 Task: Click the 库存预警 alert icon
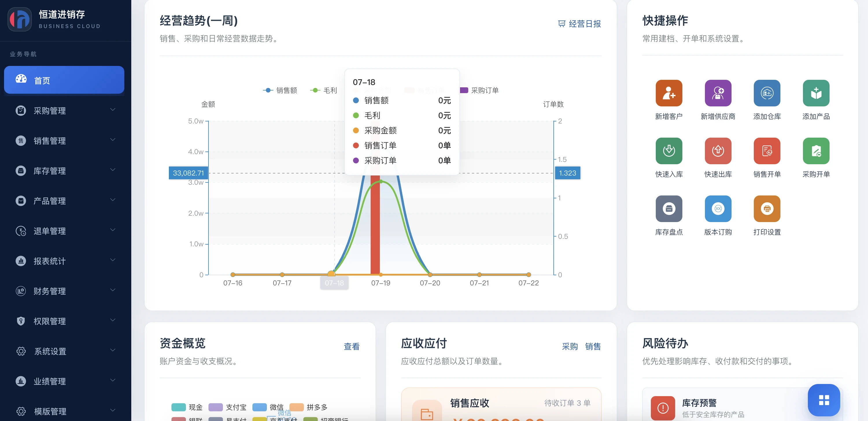662,408
